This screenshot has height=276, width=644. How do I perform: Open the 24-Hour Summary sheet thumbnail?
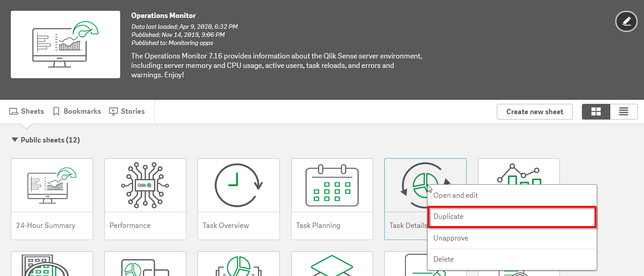point(52,185)
